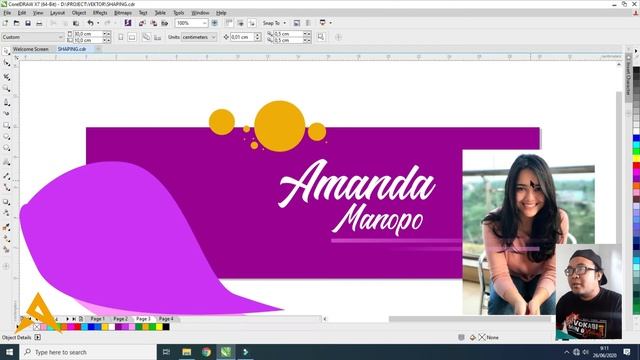This screenshot has height=360, width=640.
Task: Pick the red swatch in document palette
Action: [77, 327]
